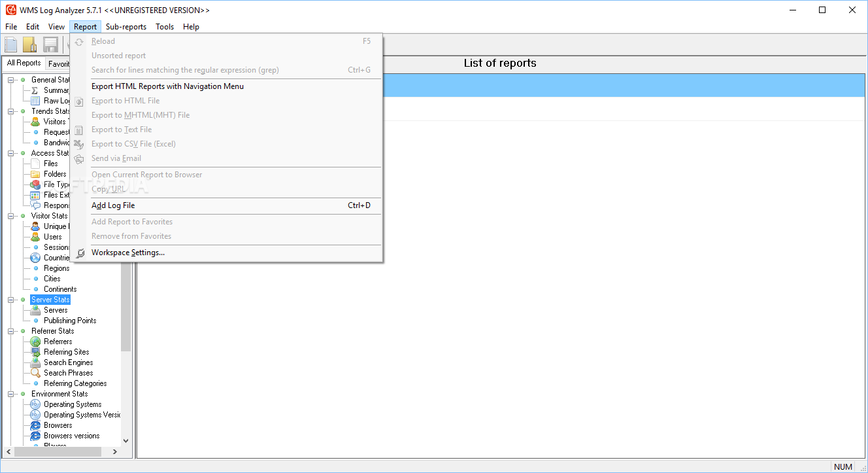
Task: Select the Server Stats tree item
Action: 50,300
